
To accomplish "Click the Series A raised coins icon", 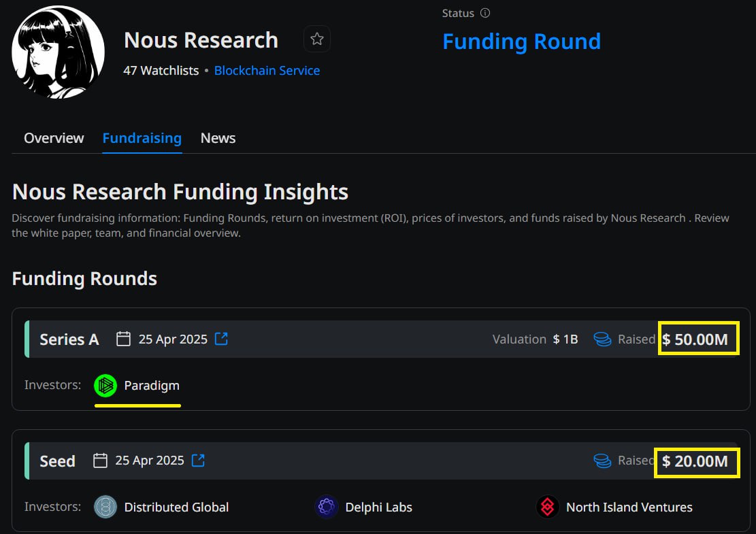I will 602,339.
